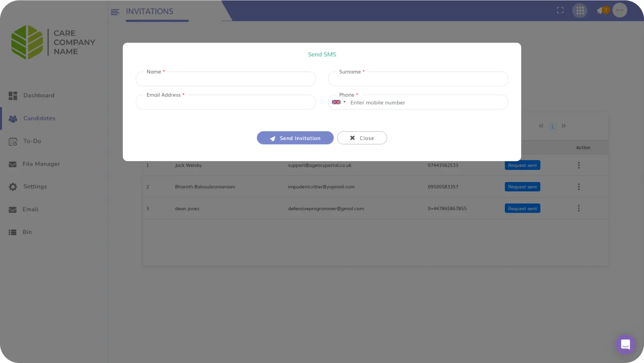Go to File Manager in sidebar

(41, 164)
